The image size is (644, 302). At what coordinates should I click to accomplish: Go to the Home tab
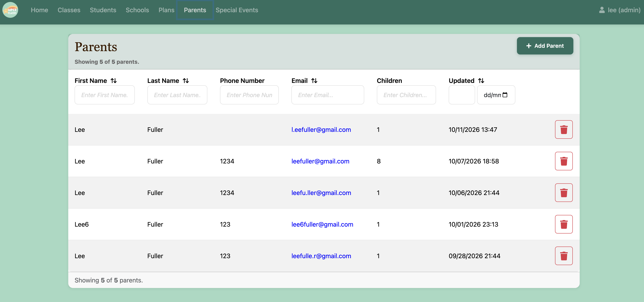(x=39, y=10)
